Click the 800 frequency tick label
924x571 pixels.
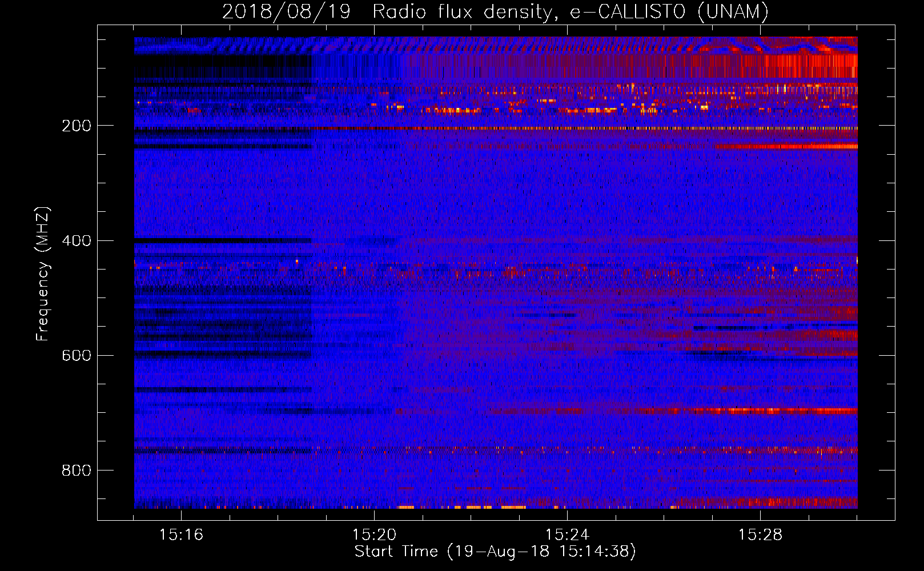coord(76,470)
